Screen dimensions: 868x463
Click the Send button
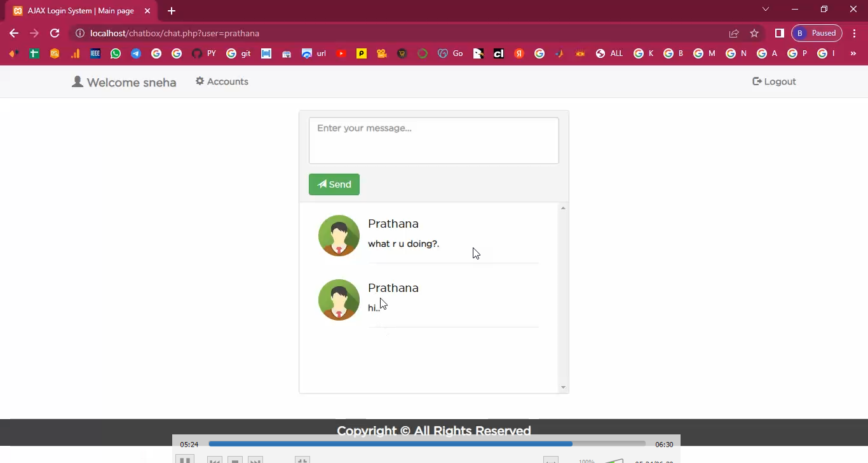[334, 184]
